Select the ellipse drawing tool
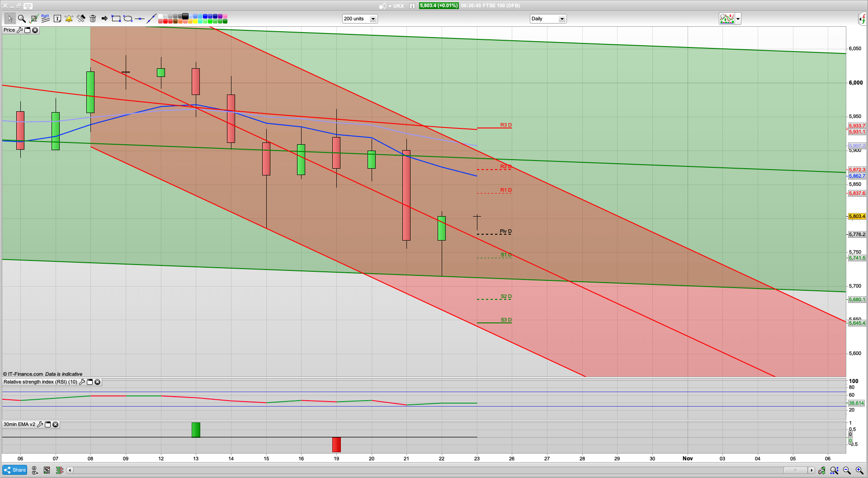 (x=127, y=19)
